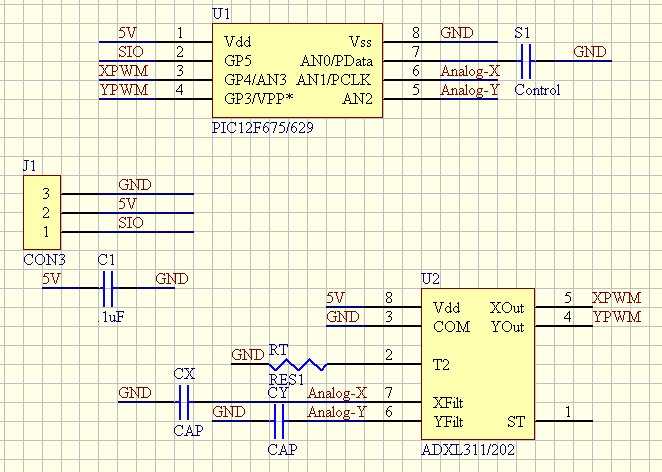The width and height of the screenshot is (662, 472).
Task: Click the Analog-X label on U1 pin 6
Action: pos(470,71)
